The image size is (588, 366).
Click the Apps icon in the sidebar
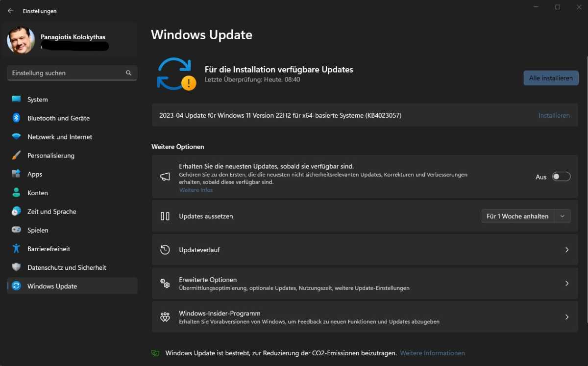pyautogui.click(x=17, y=174)
